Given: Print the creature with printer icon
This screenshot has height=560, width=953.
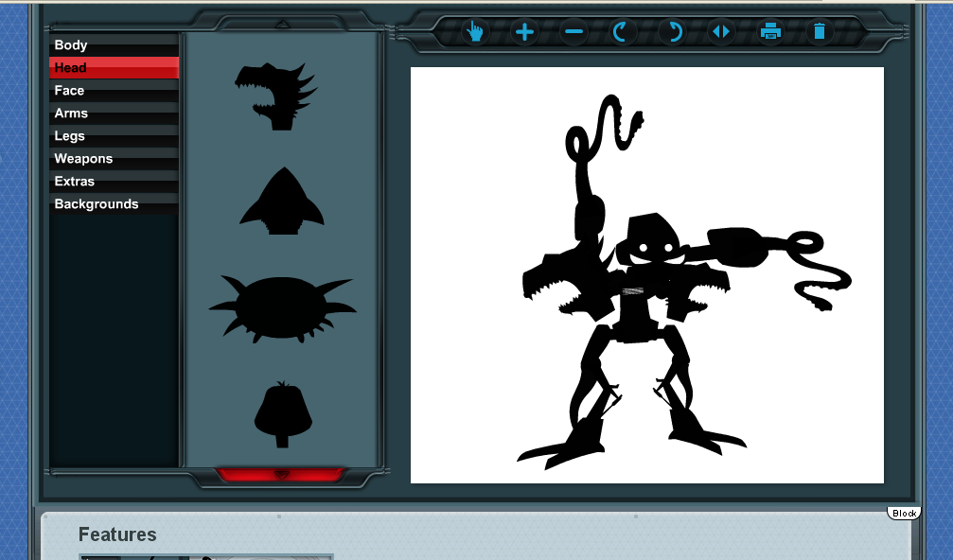Looking at the screenshot, I should (770, 31).
